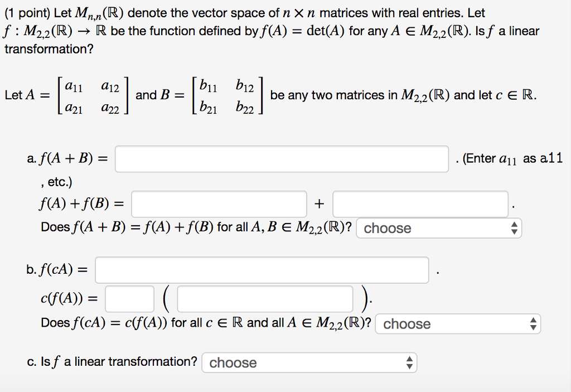
Task: Select the choose label text in part c
Action: (233, 362)
